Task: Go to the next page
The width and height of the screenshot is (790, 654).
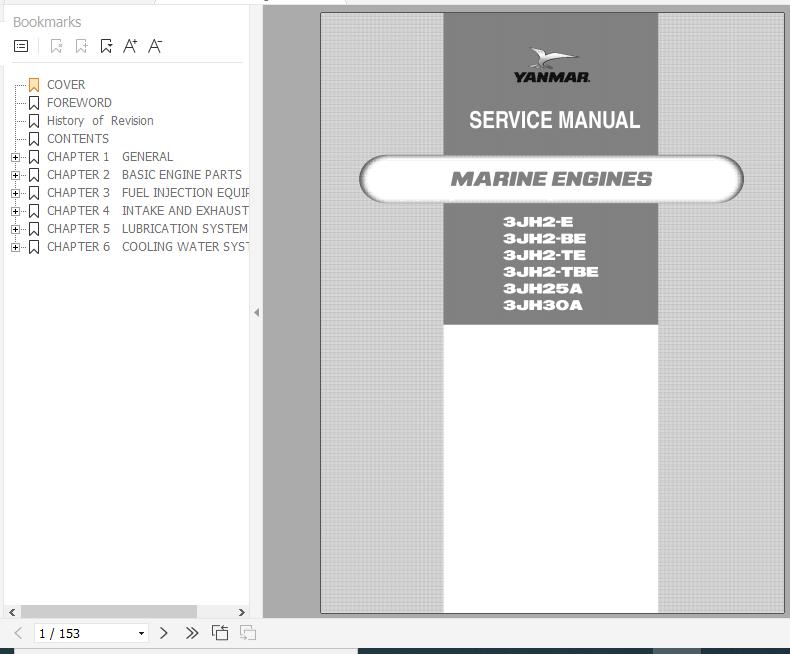Action: [x=164, y=633]
